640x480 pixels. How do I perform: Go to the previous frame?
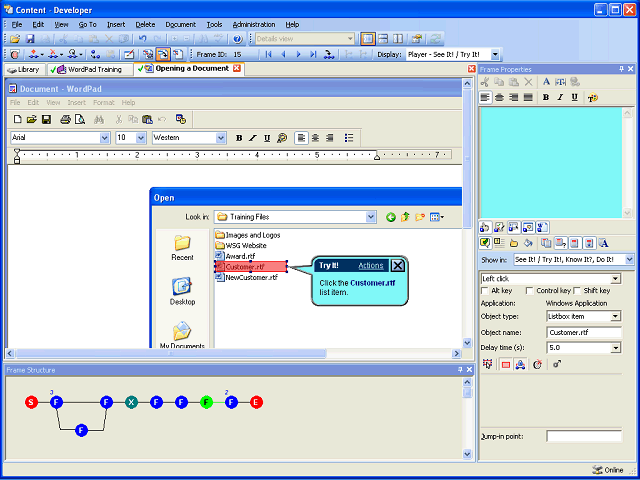click(283, 54)
